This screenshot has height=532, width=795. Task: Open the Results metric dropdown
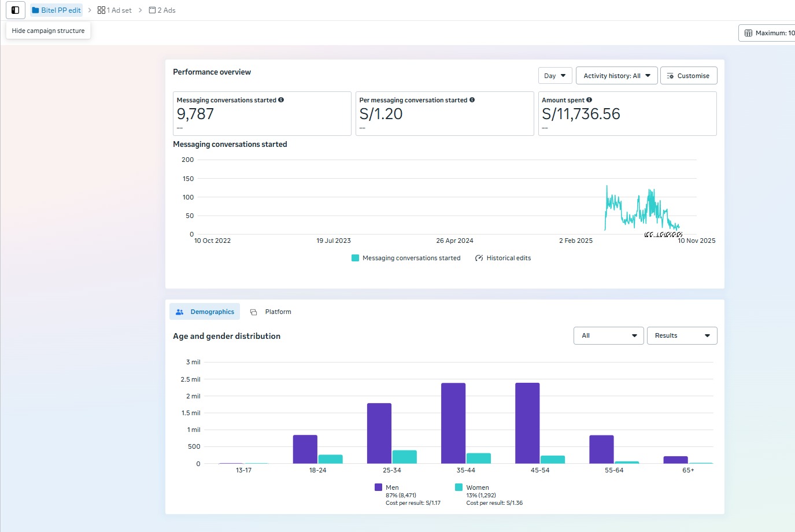tap(682, 335)
